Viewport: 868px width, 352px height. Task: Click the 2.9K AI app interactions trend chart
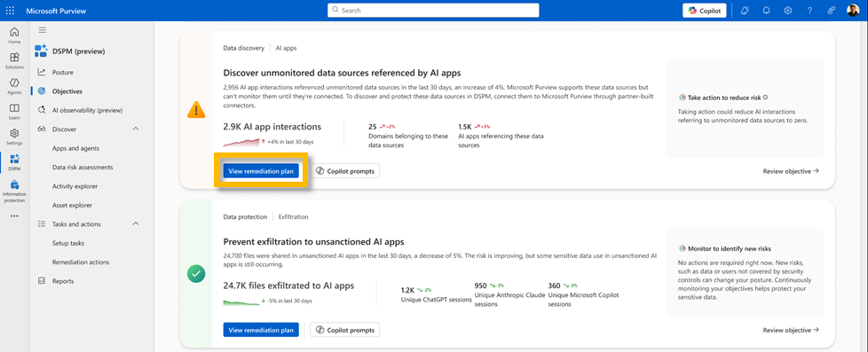pos(241,142)
